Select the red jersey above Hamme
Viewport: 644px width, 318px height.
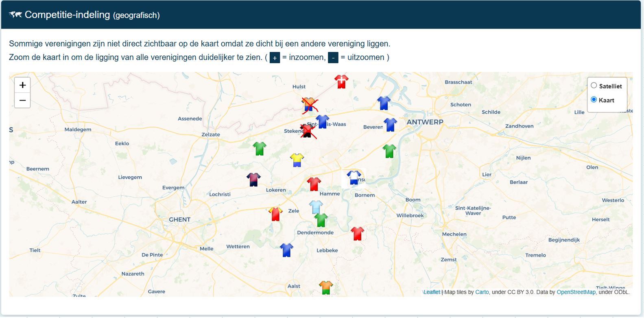point(314,184)
